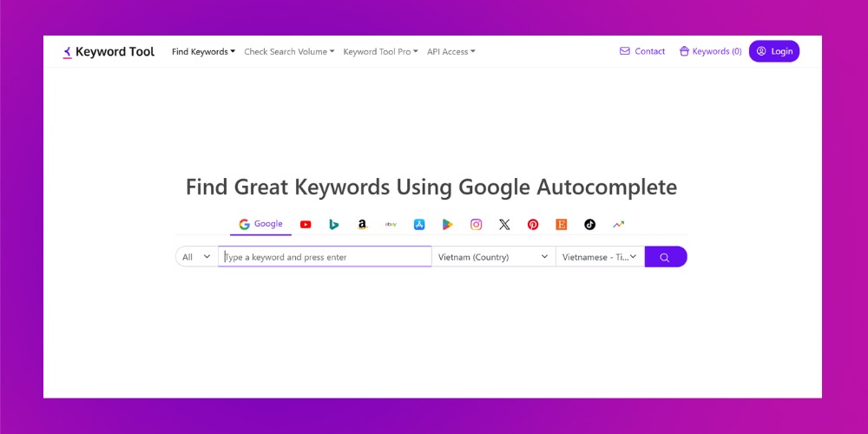The width and height of the screenshot is (868, 434).
Task: Click the magnifier search button
Action: click(x=666, y=257)
